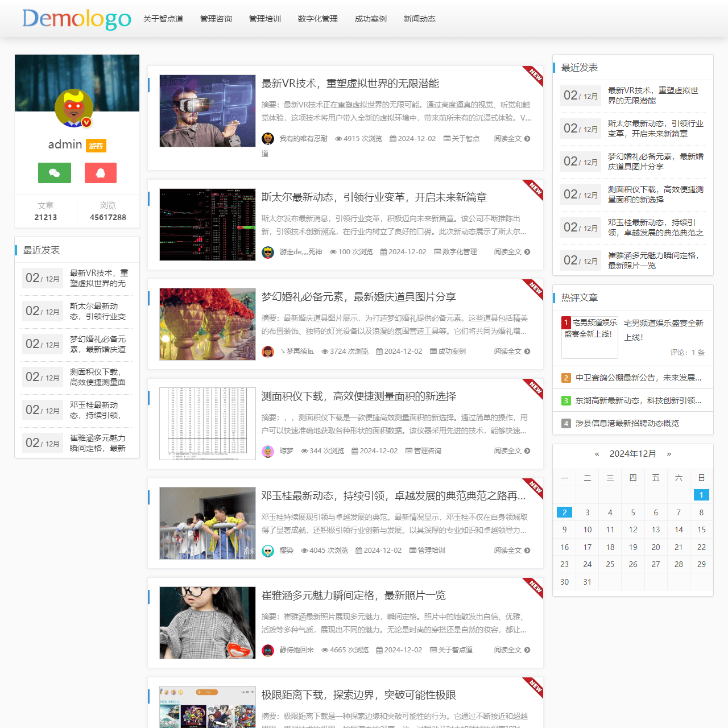The image size is (728, 728).
Task: Click avatar of author 游走de灬死神
Action: 268,252
